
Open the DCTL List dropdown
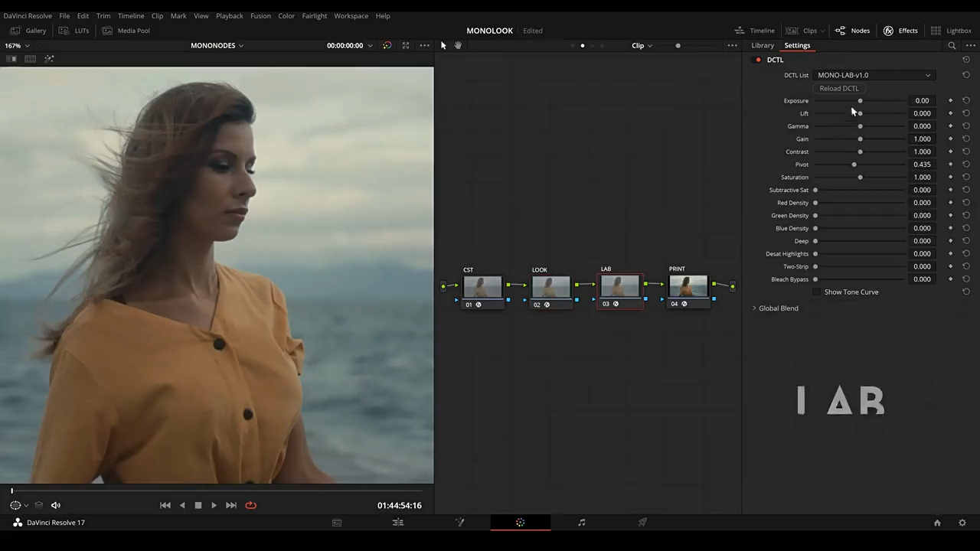click(x=874, y=75)
